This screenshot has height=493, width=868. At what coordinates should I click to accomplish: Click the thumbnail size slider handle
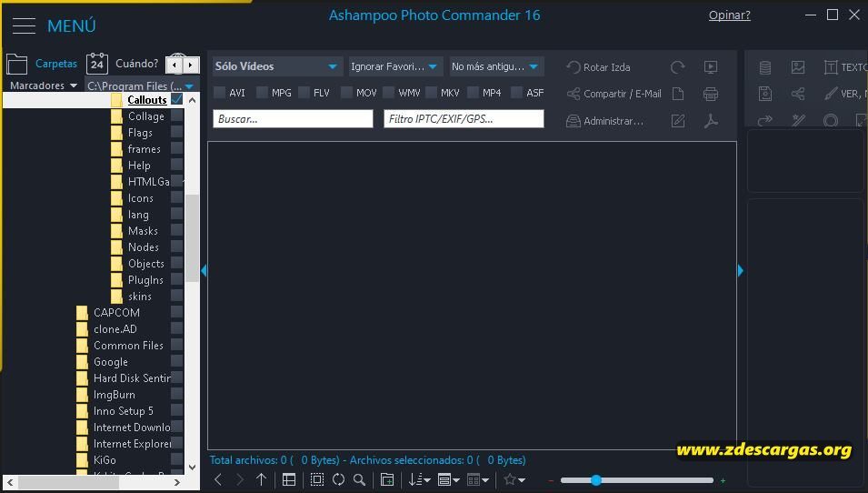coord(595,480)
